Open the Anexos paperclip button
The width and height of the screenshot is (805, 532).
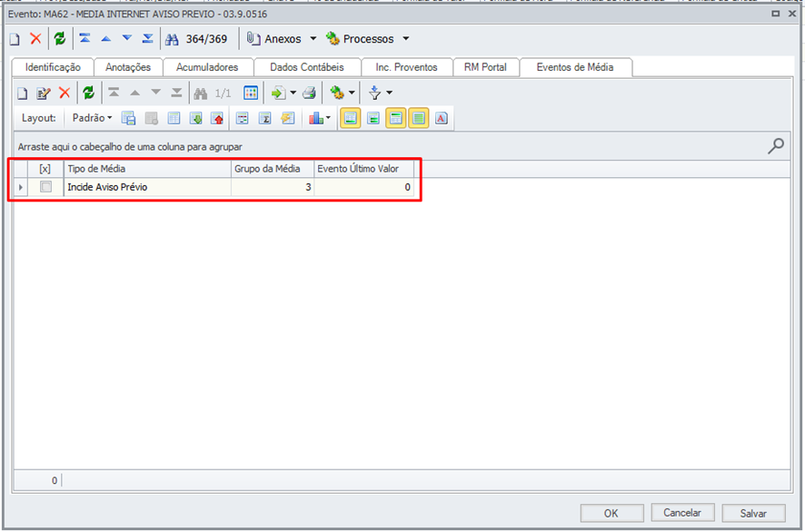[274, 39]
